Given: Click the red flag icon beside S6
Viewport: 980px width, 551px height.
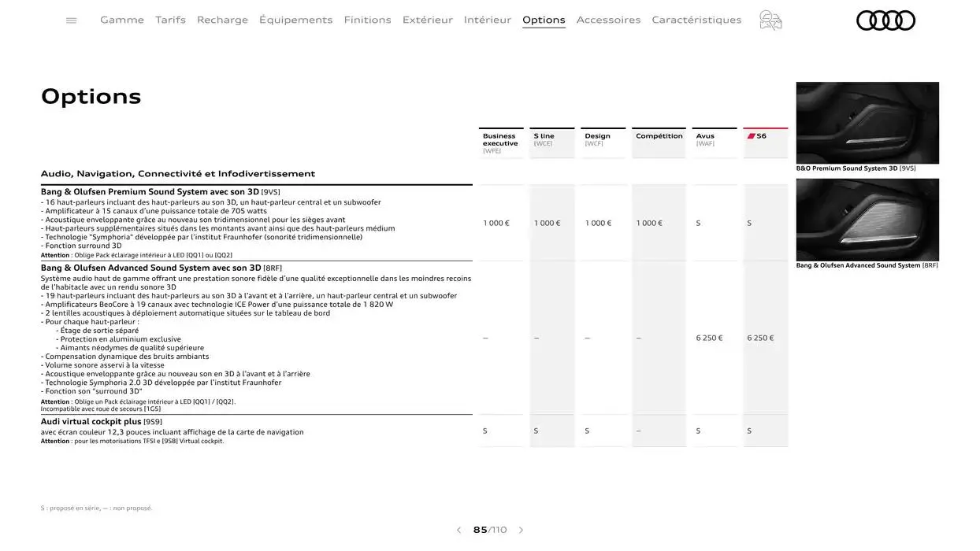Looking at the screenshot, I should pos(750,134).
